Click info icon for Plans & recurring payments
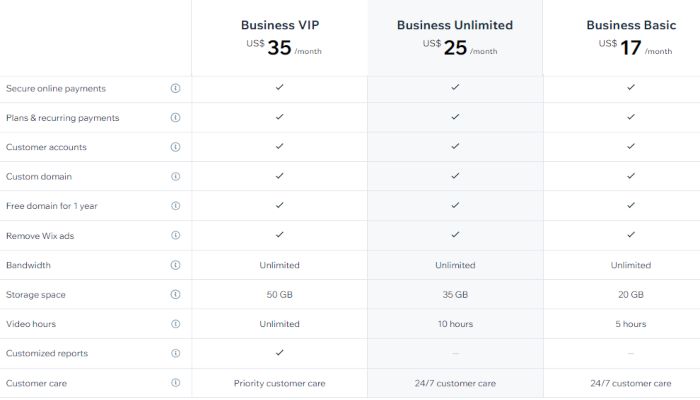Image resolution: width=700 pixels, height=400 pixels. tap(176, 118)
